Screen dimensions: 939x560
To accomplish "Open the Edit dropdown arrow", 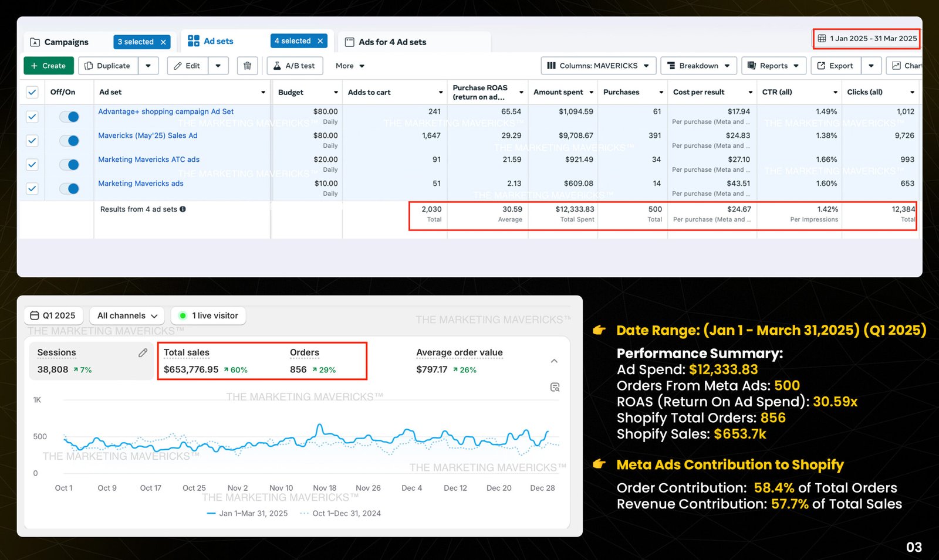I will (x=218, y=66).
